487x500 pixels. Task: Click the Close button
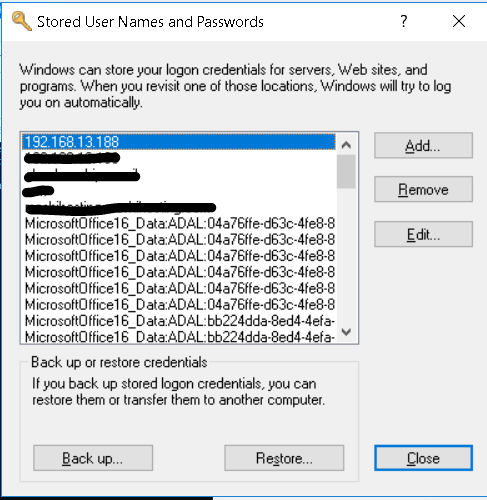[423, 458]
